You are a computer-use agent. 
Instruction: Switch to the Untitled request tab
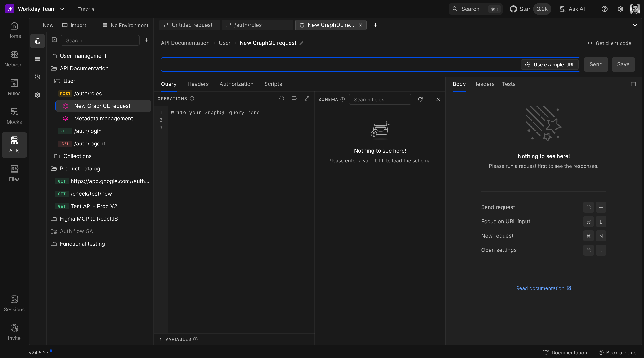[x=189, y=25]
